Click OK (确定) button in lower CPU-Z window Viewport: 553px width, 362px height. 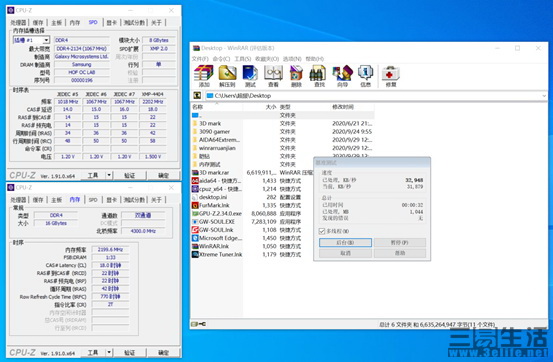point(164,352)
